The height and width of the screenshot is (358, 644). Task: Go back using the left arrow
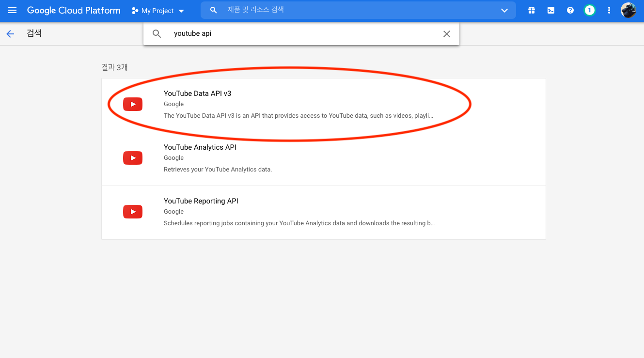(x=10, y=34)
